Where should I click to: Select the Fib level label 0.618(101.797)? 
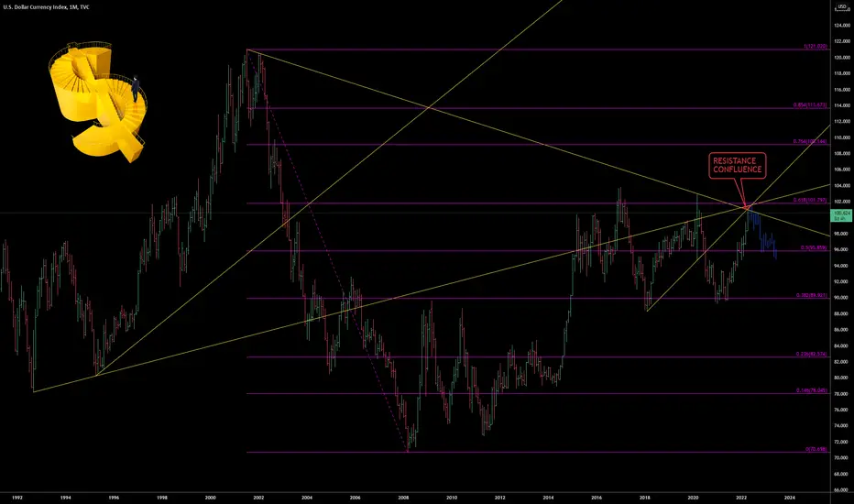click(810, 201)
